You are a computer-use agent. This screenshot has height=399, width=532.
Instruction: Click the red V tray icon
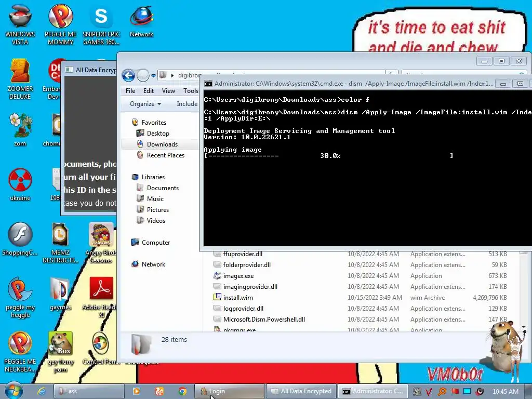pos(429,391)
